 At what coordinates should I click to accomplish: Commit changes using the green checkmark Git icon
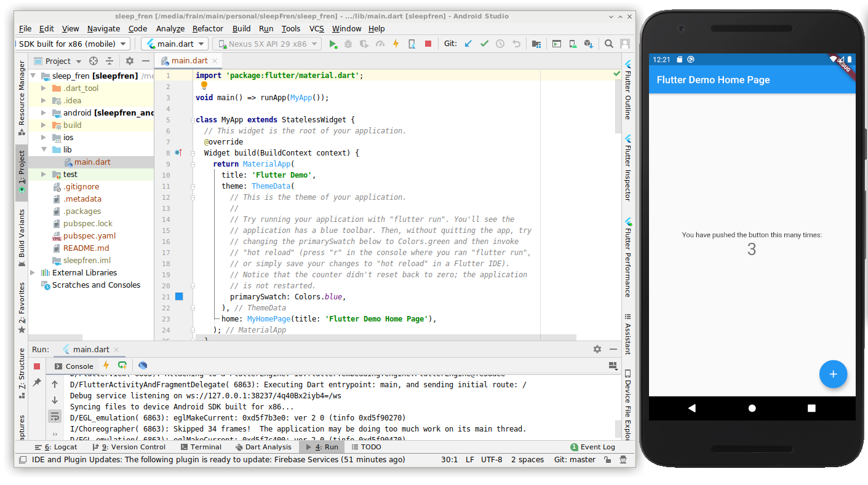485,44
